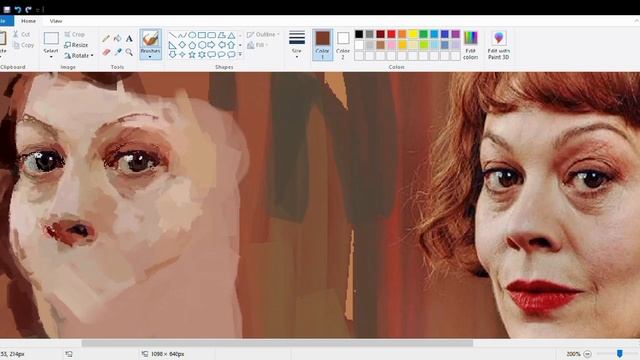Choose the brown color swatch
The height and width of the screenshot is (360, 640).
380,45
